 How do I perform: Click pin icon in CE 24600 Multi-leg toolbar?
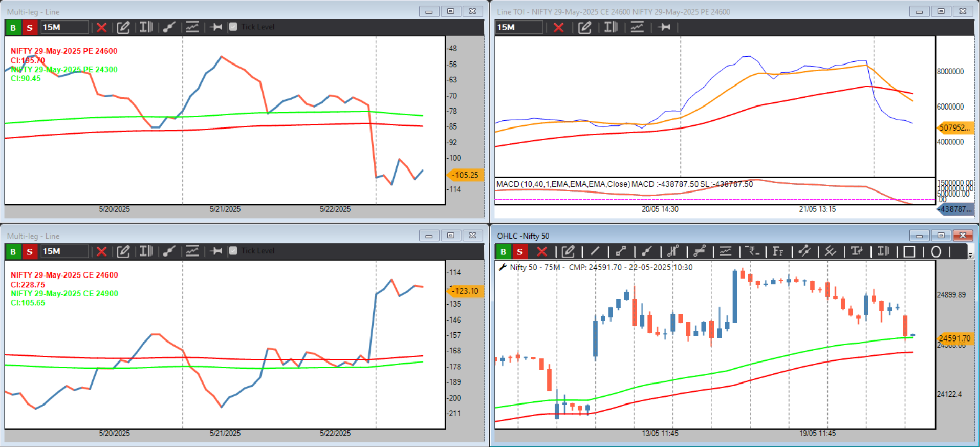[216, 251]
